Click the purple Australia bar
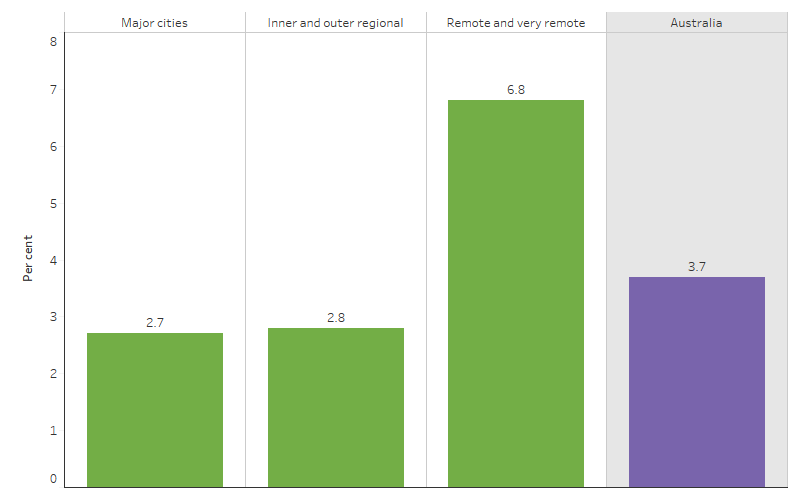The image size is (800, 500). tap(696, 382)
